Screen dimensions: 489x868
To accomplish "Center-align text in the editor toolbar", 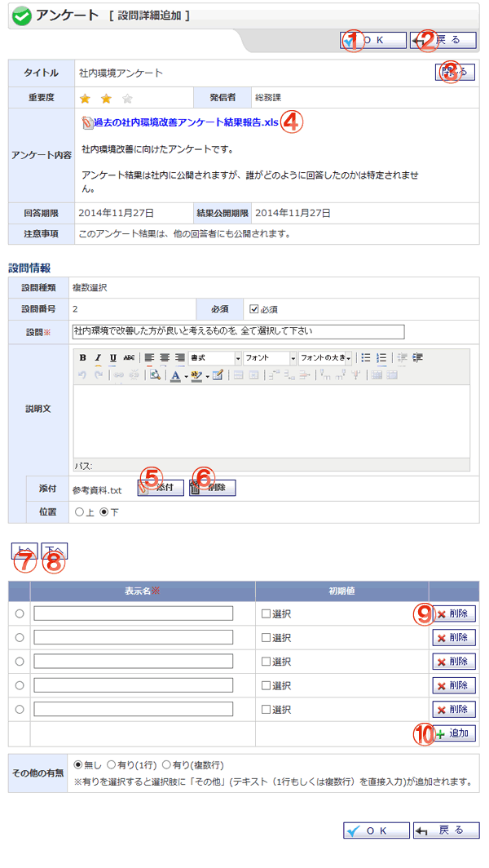I will (x=165, y=357).
